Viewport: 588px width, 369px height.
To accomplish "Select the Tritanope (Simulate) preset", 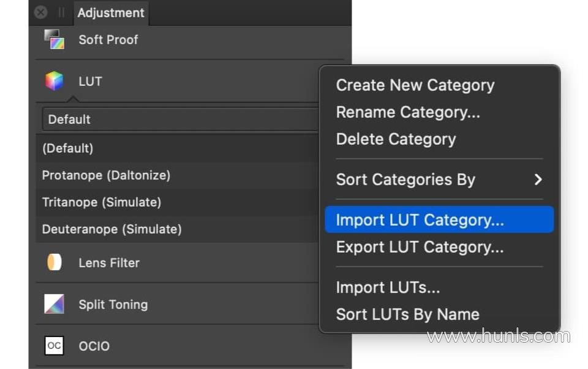I will 101,202.
